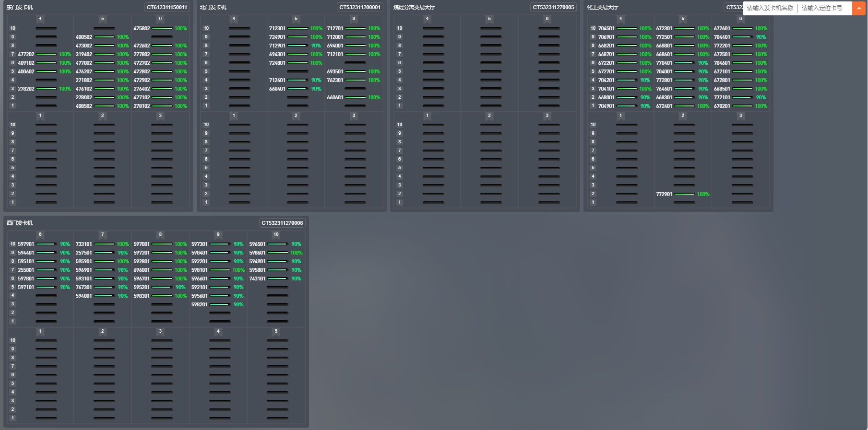Screen dimensions: 868x430
Task: Click column 10 tag icon in 西门发卡机
Action: click(x=276, y=235)
